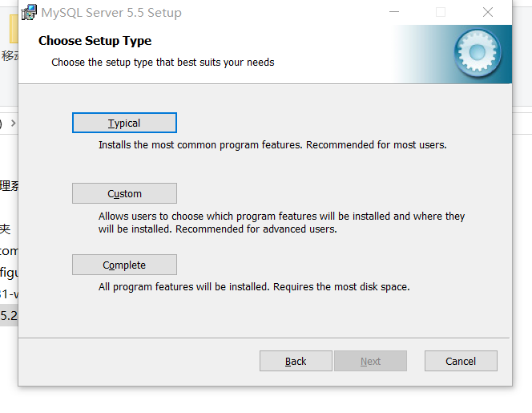The height and width of the screenshot is (413, 532).
Task: Select the Custom setup type
Action: (x=124, y=193)
